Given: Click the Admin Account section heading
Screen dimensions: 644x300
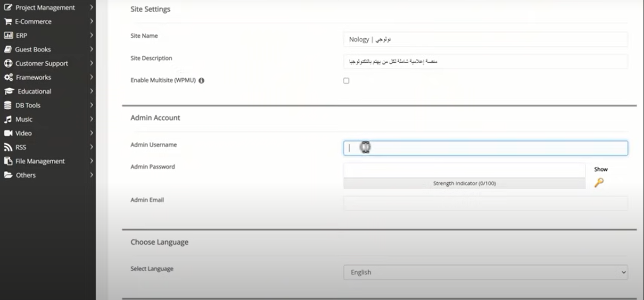Looking at the screenshot, I should pyautogui.click(x=155, y=117).
